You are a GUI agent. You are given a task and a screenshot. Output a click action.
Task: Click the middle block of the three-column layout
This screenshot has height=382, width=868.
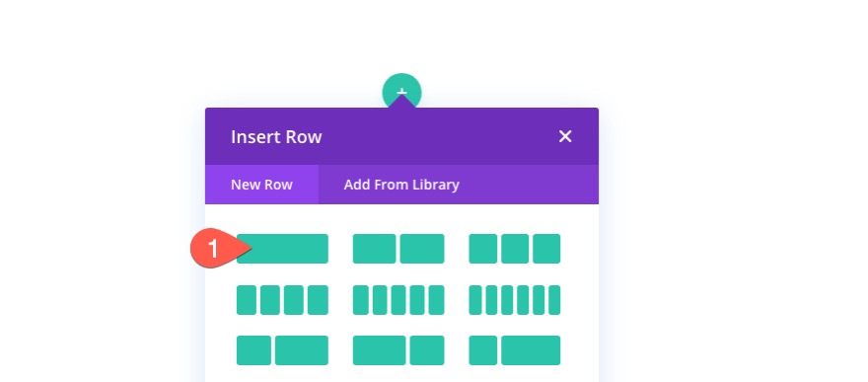click(x=515, y=249)
